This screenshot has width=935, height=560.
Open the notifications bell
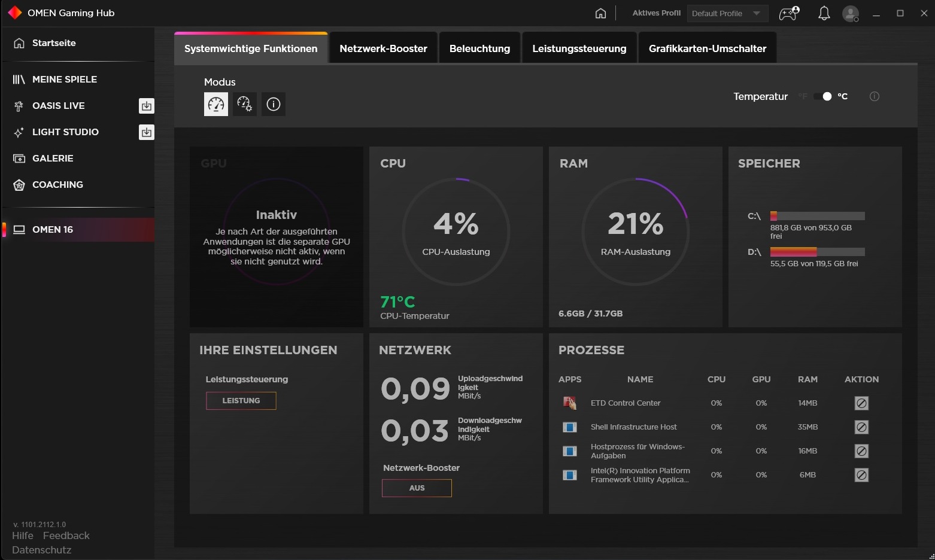coord(824,13)
